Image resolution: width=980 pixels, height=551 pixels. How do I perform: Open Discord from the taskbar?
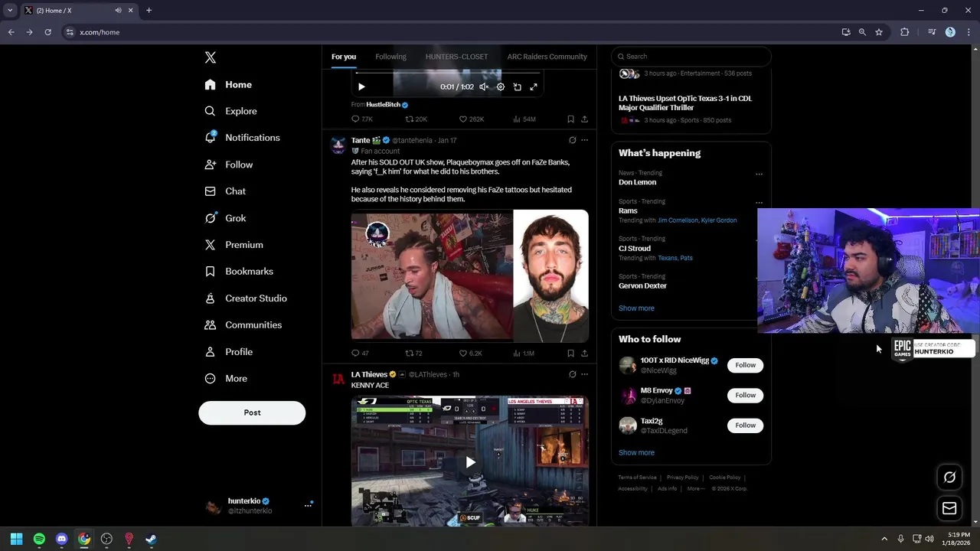[61, 540]
